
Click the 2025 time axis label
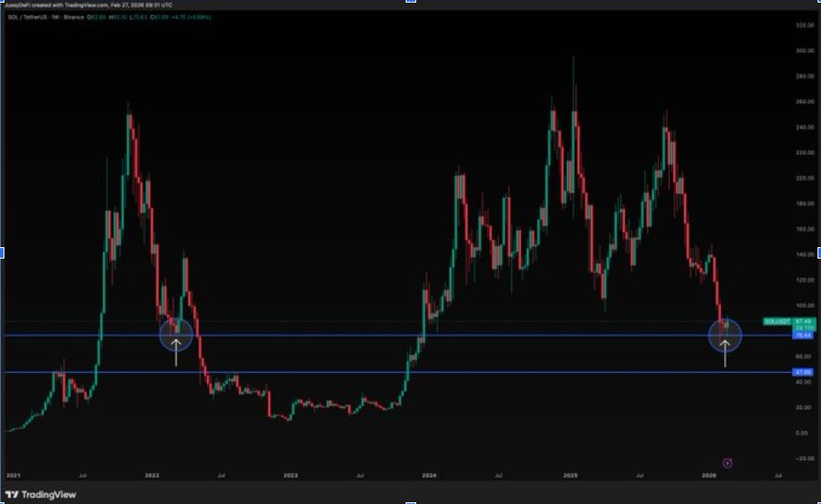tap(571, 476)
